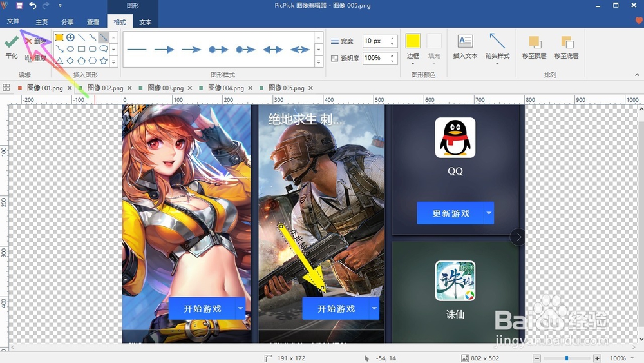The height and width of the screenshot is (363, 644).
Task: Select the triangle shape
Action: tap(59, 61)
